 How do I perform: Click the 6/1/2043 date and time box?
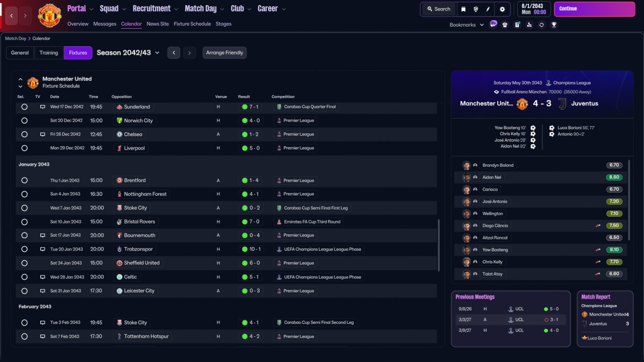534,9
